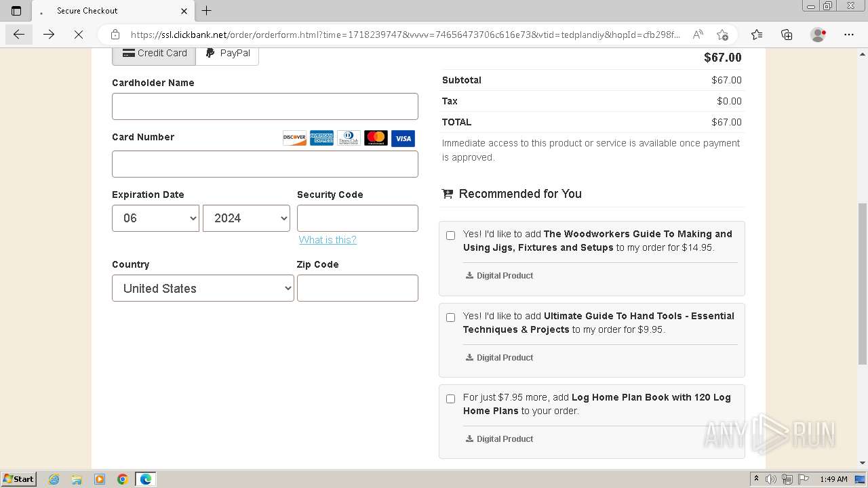The image size is (868, 488).
Task: Click the TOTAL $67.00 amount
Action: point(726,122)
